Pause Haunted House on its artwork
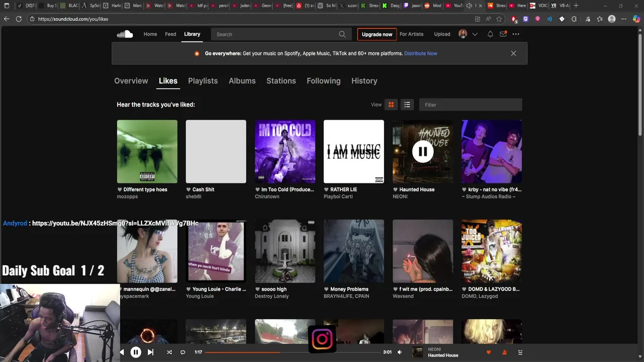 click(423, 151)
